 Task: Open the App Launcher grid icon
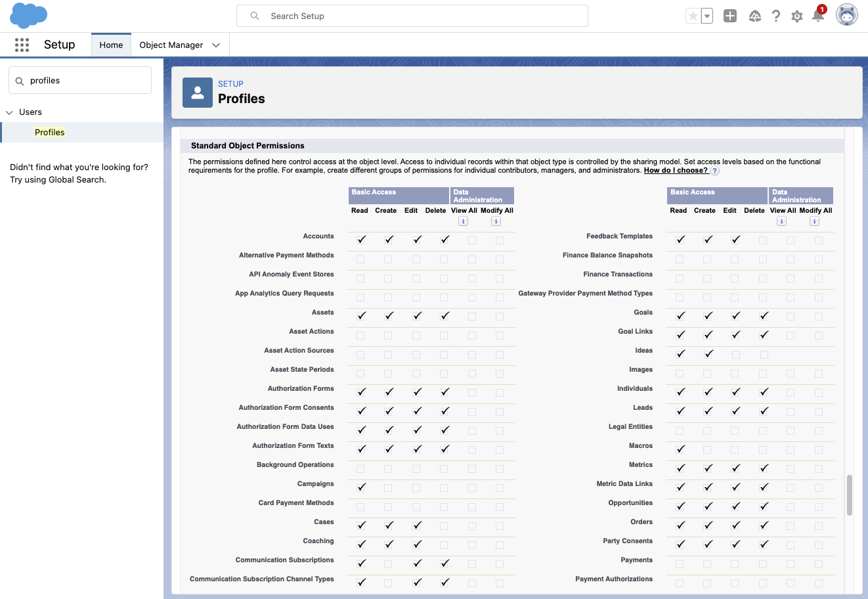point(22,45)
